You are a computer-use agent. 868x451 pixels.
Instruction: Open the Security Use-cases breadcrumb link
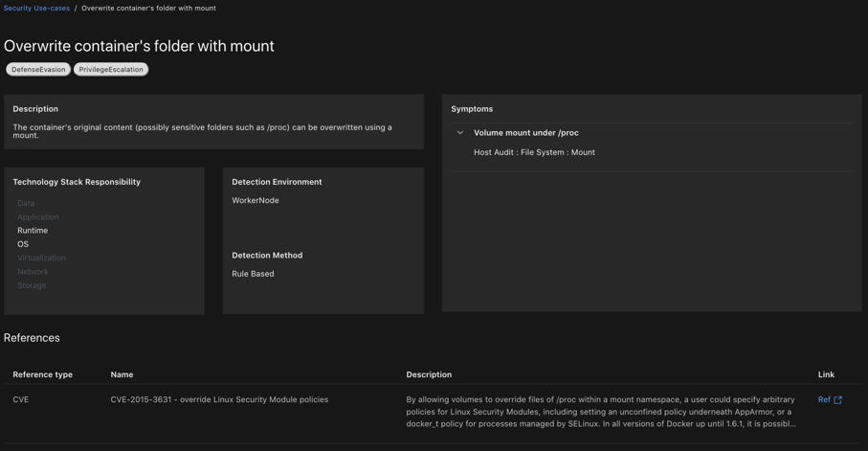pos(36,9)
